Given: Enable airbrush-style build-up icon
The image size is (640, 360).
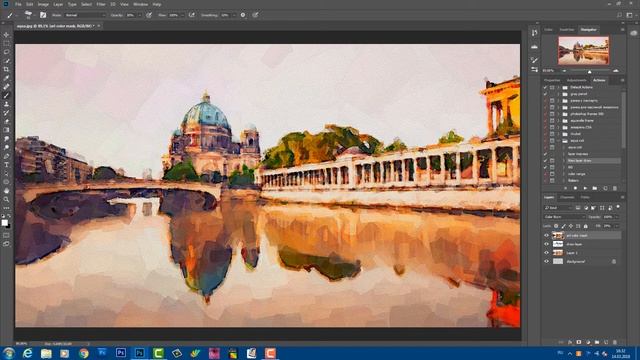Looking at the screenshot, I should click(191, 15).
